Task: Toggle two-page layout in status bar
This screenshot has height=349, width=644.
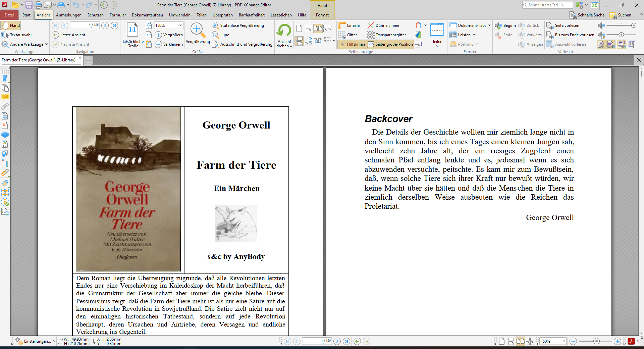Action: (x=520, y=341)
